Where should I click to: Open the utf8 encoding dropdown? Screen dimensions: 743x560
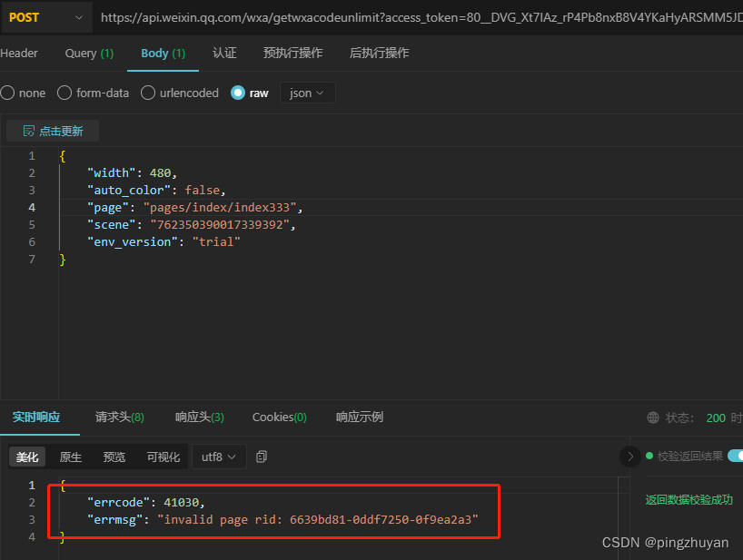219,457
